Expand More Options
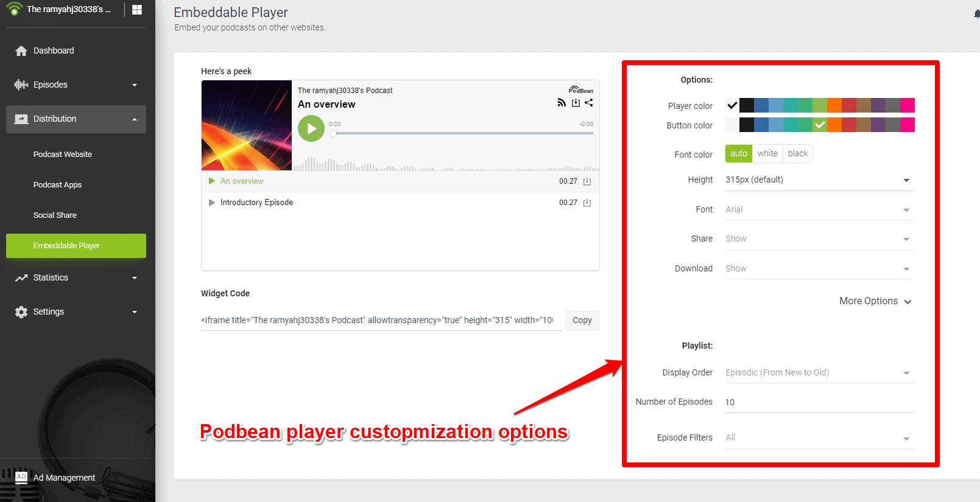This screenshot has width=980, height=502. coord(875,301)
